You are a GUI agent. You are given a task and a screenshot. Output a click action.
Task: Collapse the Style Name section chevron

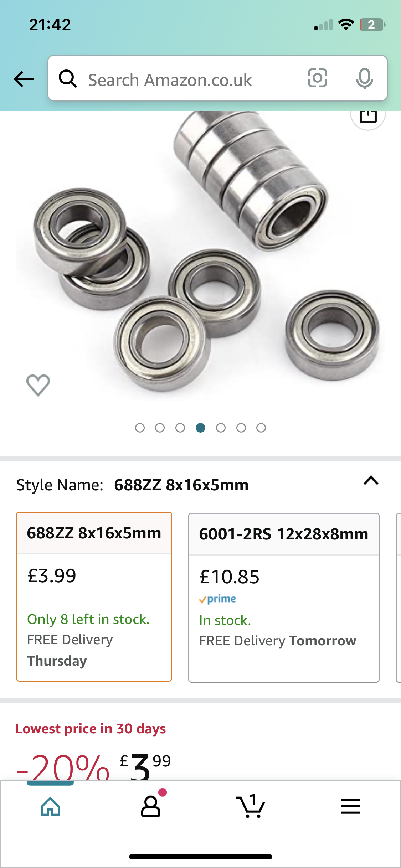coord(371,481)
